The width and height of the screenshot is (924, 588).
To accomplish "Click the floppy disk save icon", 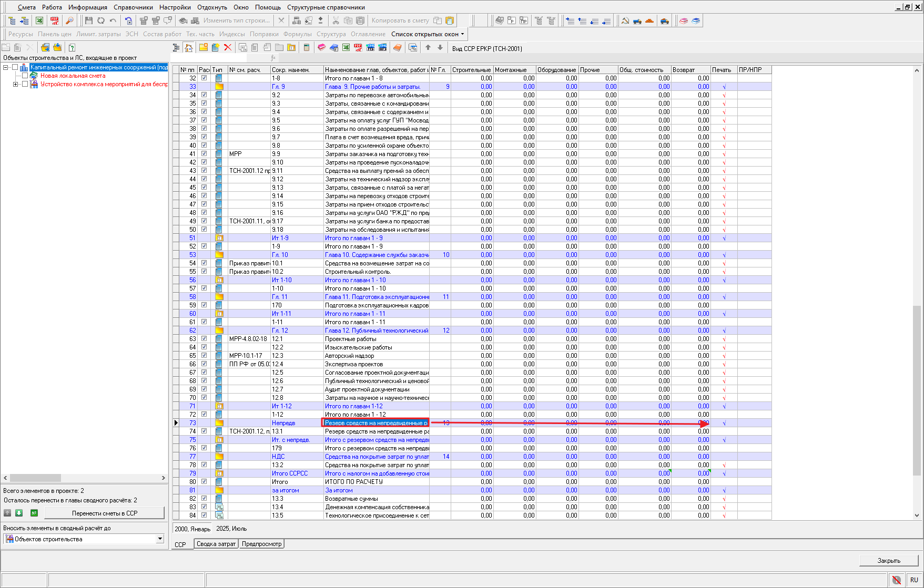I will [x=88, y=20].
